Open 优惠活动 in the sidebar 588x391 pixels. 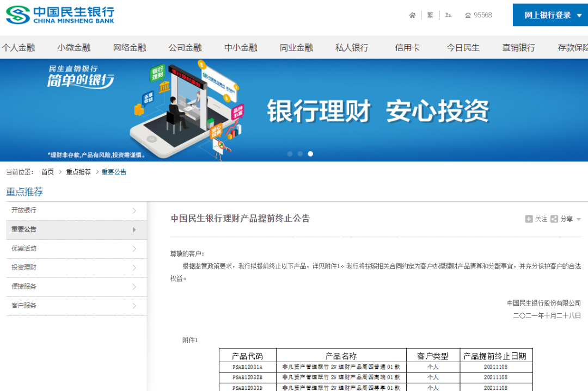(77, 249)
